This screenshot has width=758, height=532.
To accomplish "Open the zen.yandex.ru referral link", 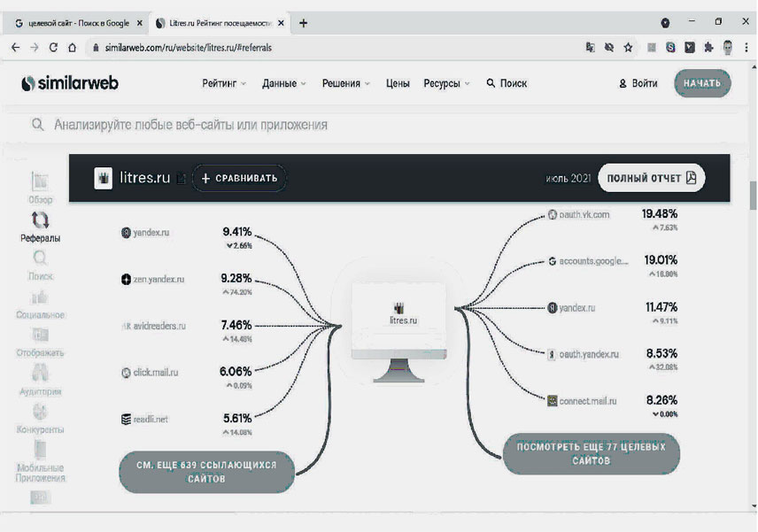I will [x=158, y=279].
